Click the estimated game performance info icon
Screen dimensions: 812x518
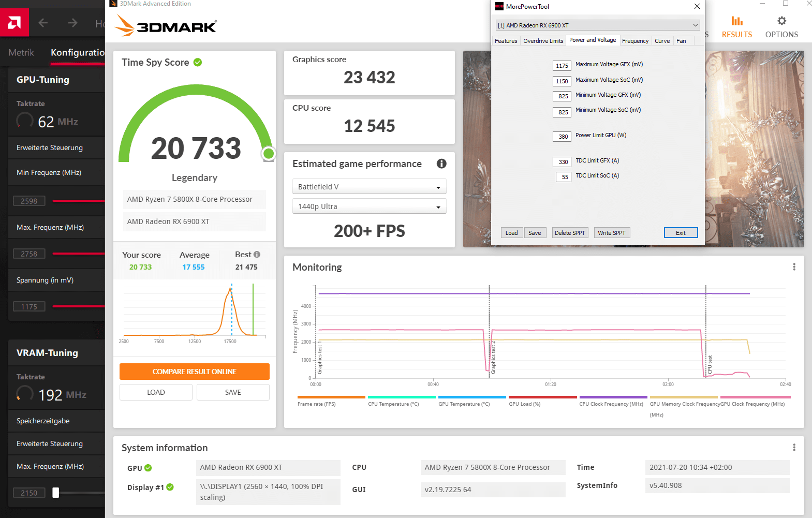click(x=441, y=164)
